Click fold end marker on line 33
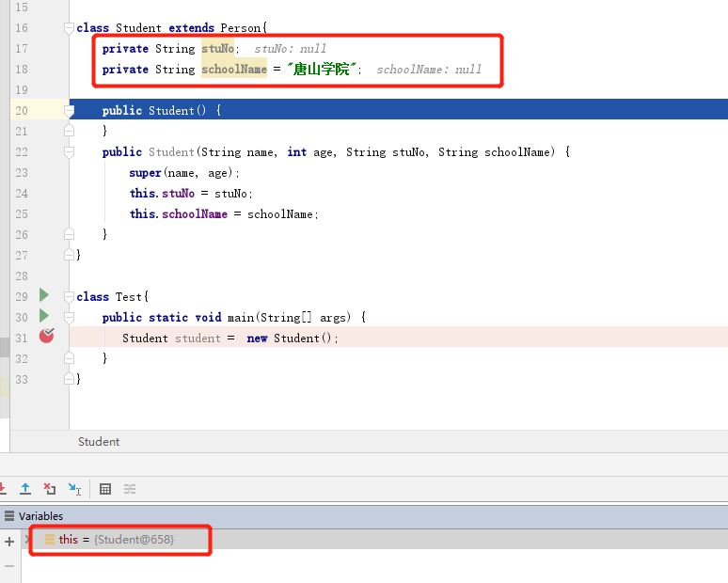The image size is (728, 583). [x=69, y=379]
